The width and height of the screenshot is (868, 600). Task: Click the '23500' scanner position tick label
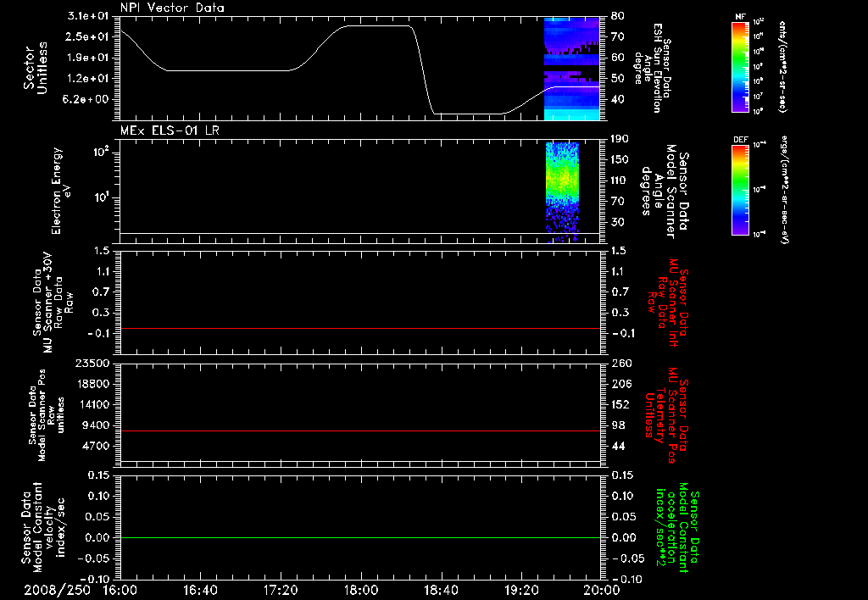[x=92, y=363]
